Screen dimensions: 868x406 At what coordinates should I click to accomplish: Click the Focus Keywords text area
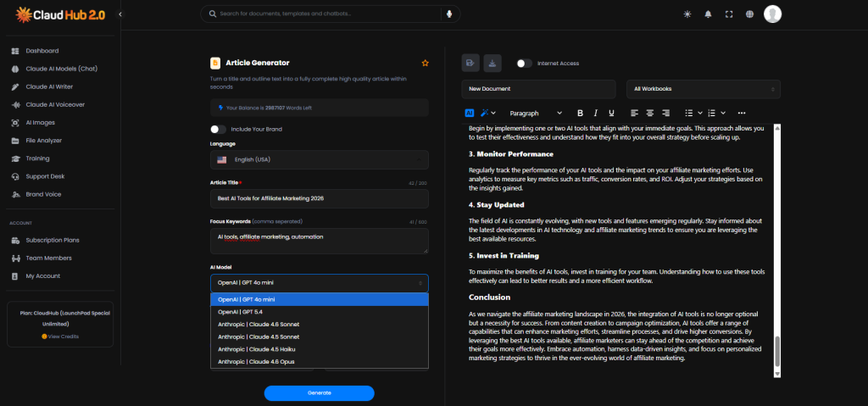320,242
